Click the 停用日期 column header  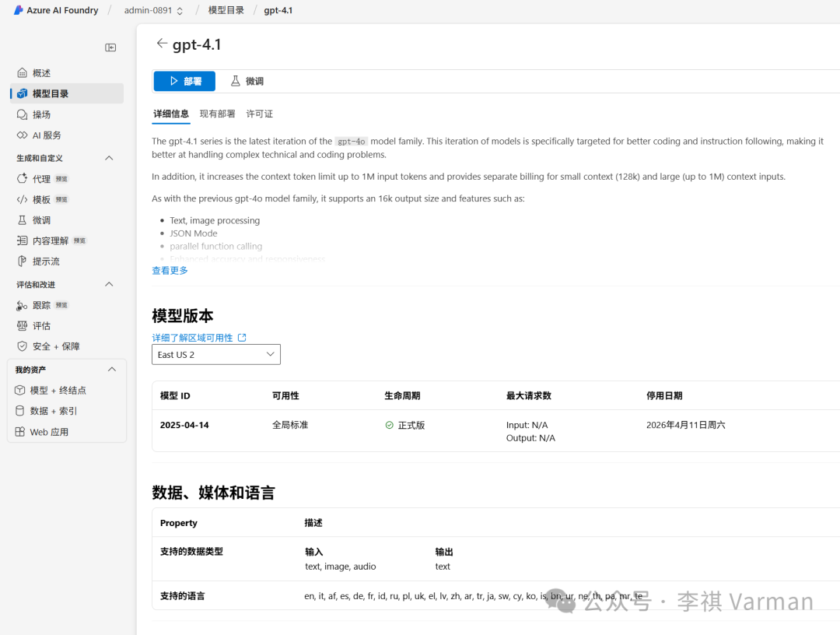tap(664, 396)
